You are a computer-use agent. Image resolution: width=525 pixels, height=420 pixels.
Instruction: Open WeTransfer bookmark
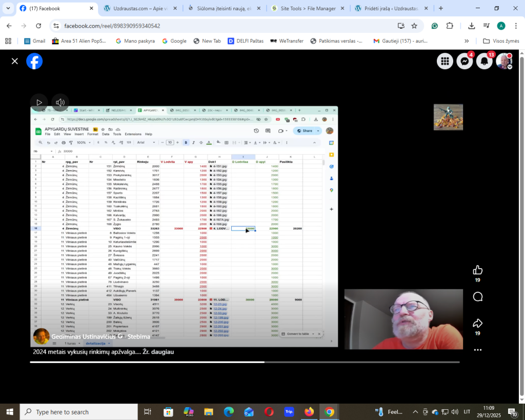pyautogui.click(x=287, y=41)
